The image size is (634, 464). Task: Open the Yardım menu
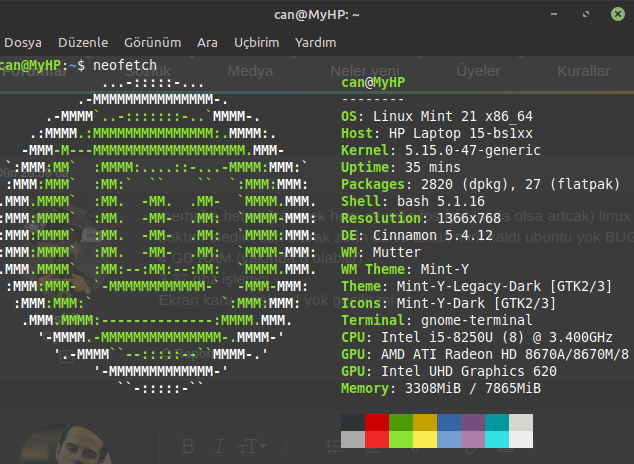(316, 43)
